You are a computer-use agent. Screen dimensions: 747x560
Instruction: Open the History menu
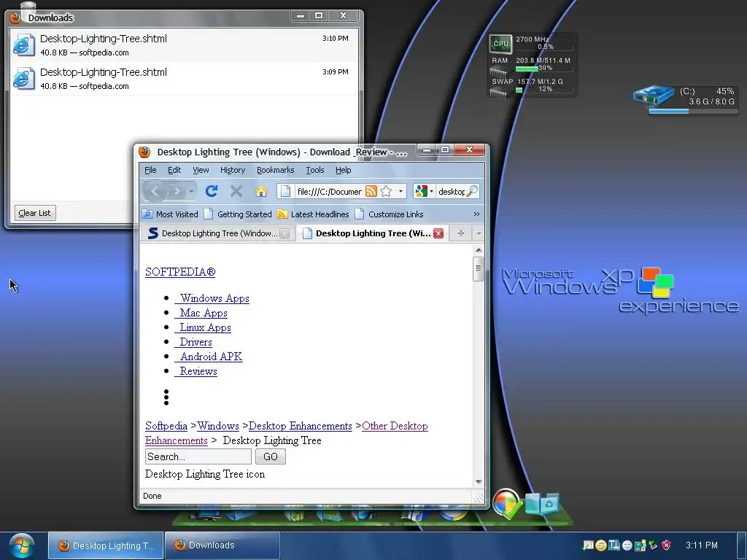(x=233, y=170)
